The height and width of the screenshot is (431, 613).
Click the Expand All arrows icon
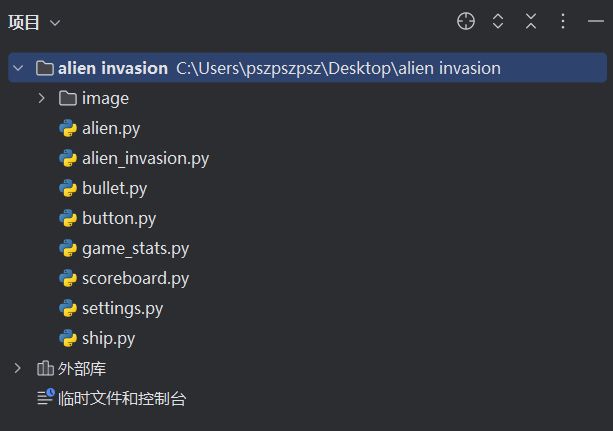[x=498, y=21]
